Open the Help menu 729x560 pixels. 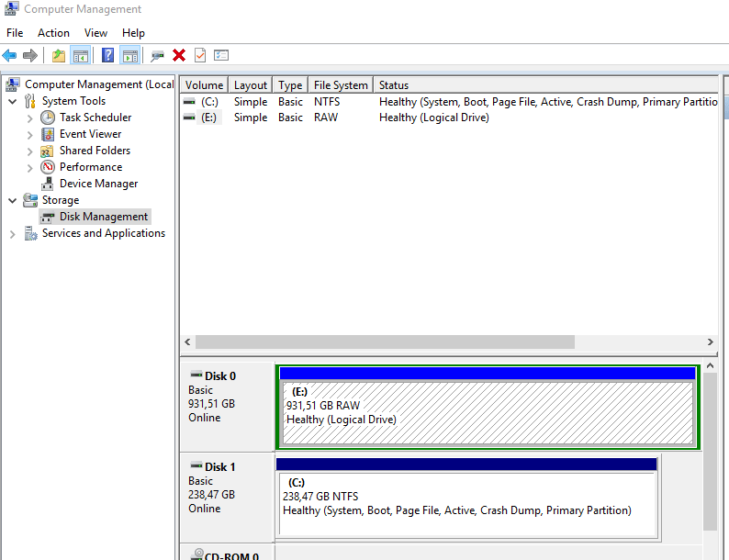tap(133, 33)
